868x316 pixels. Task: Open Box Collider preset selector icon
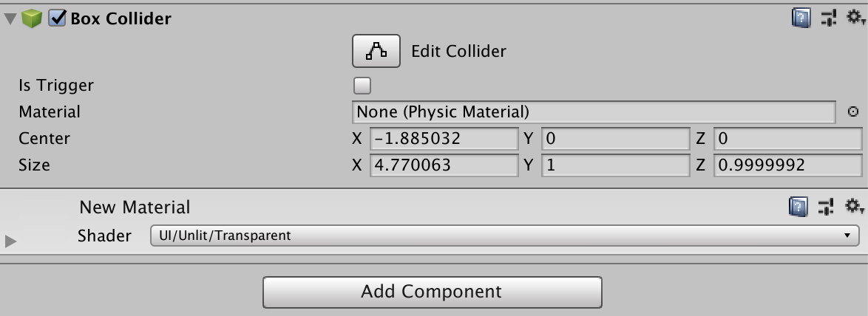click(828, 18)
